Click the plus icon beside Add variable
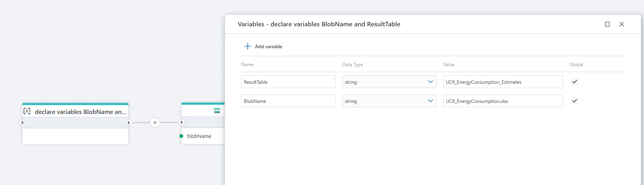 tap(247, 46)
